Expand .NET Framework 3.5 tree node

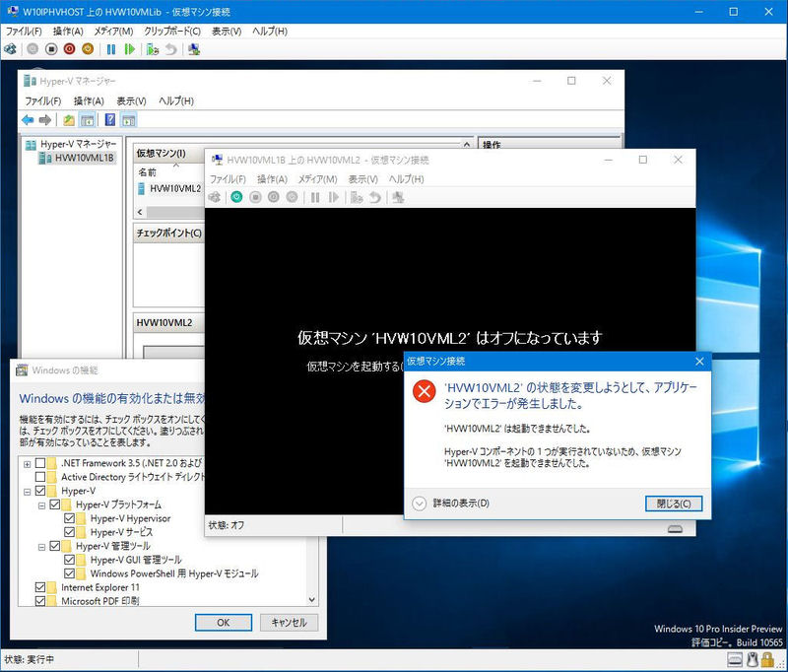[x=28, y=463]
